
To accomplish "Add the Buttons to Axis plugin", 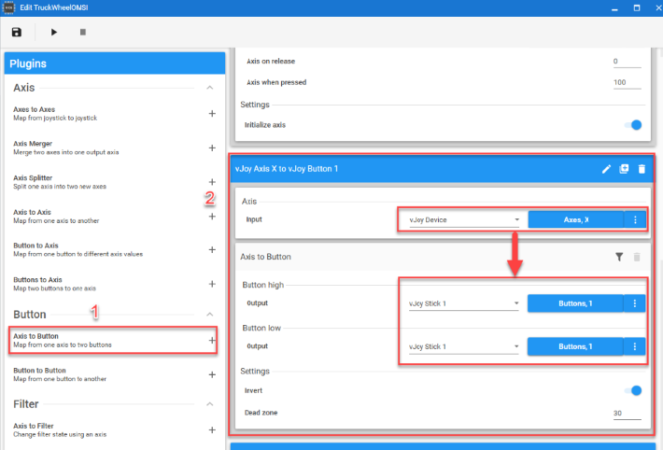I will coord(212,284).
